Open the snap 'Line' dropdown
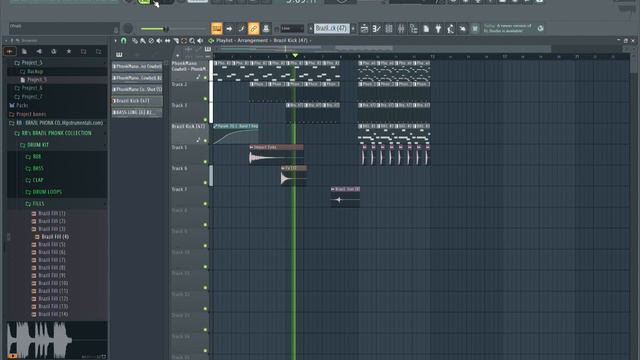This screenshot has height=360, width=640. [292, 29]
